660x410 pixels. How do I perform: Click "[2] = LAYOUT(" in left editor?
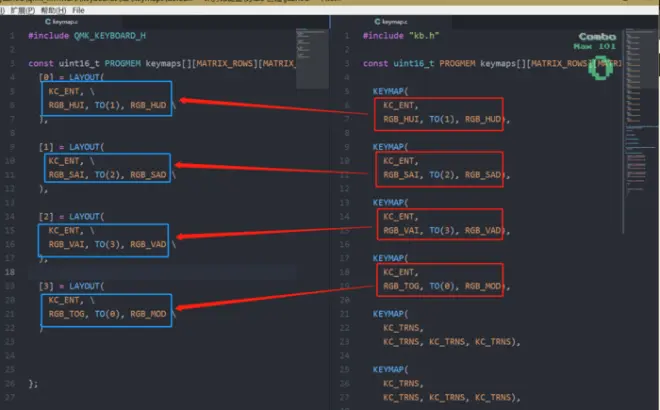71,216
